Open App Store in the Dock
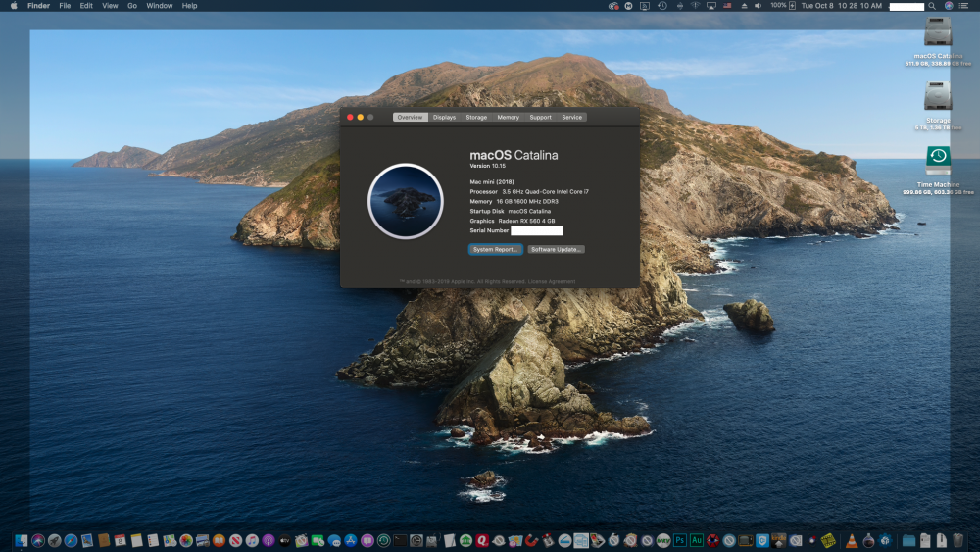The image size is (980, 552). coord(351,541)
